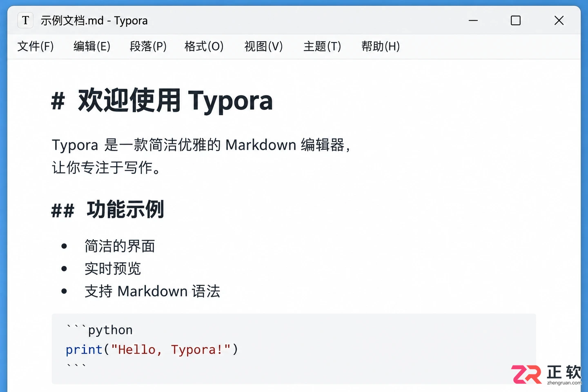This screenshot has height=392, width=588.
Task: Click the list item 简洁的界面
Action: point(120,246)
